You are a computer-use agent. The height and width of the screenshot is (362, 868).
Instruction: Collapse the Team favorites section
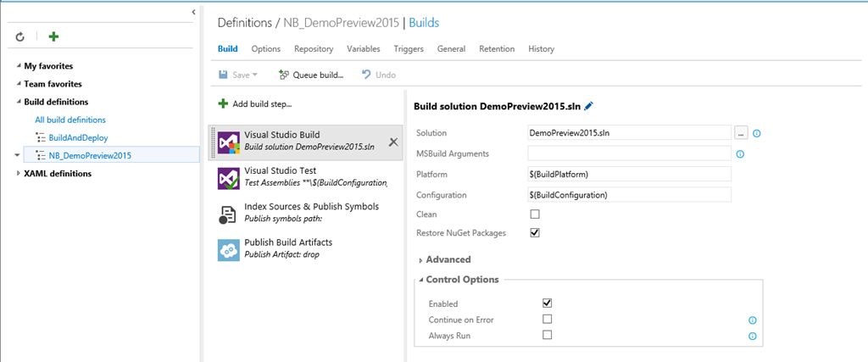(x=19, y=84)
